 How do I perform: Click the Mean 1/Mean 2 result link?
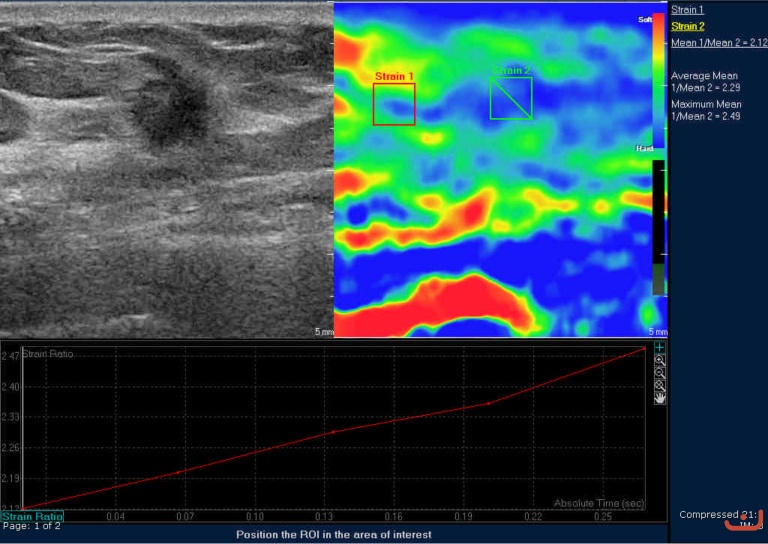coord(719,43)
